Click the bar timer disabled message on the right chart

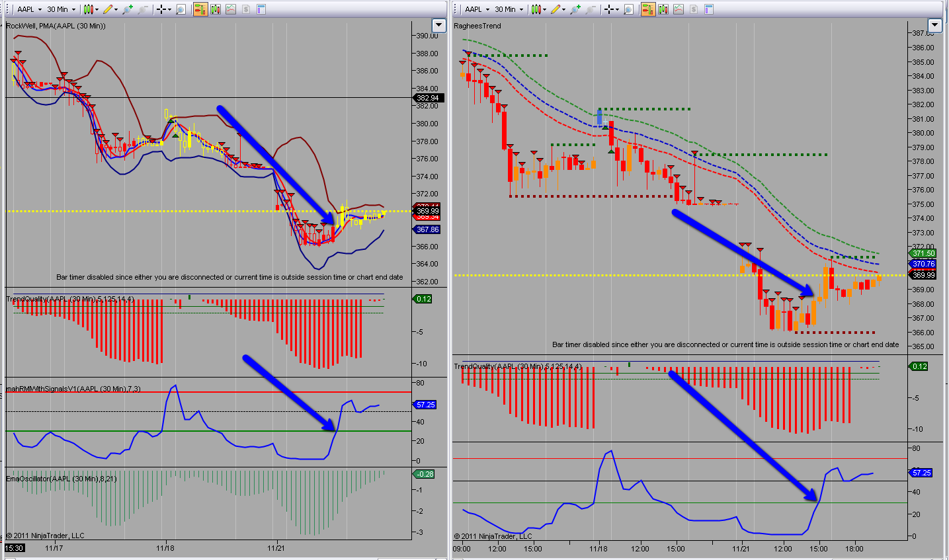tap(725, 345)
